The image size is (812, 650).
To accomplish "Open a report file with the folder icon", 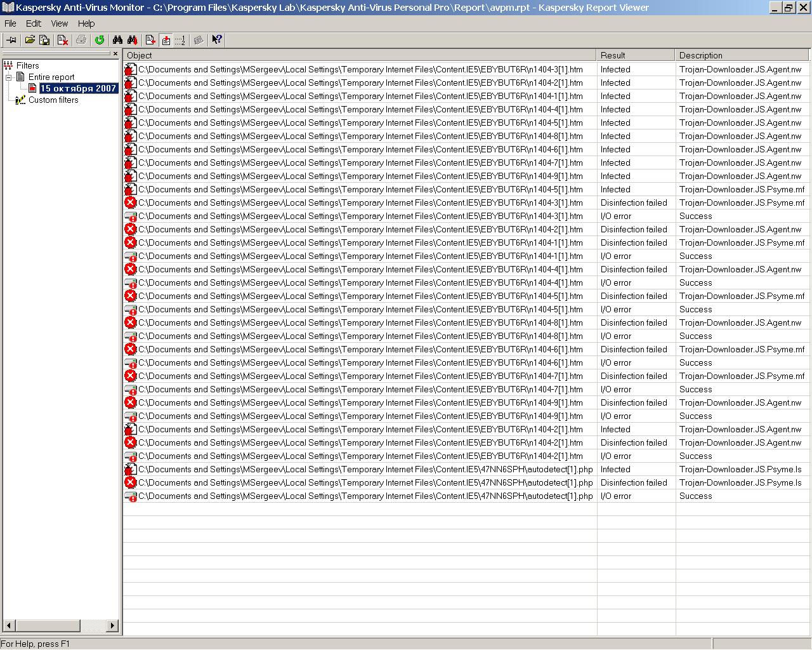I will click(30, 40).
